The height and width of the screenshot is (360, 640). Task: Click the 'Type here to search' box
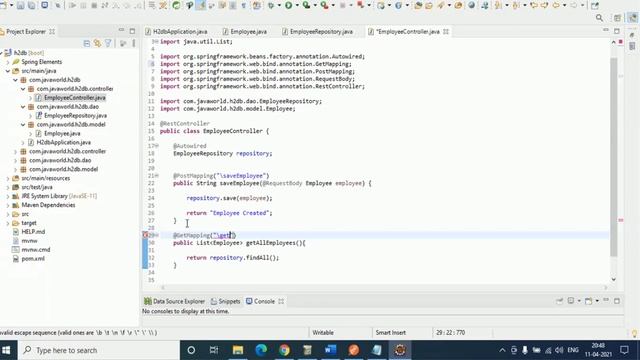pos(98,350)
